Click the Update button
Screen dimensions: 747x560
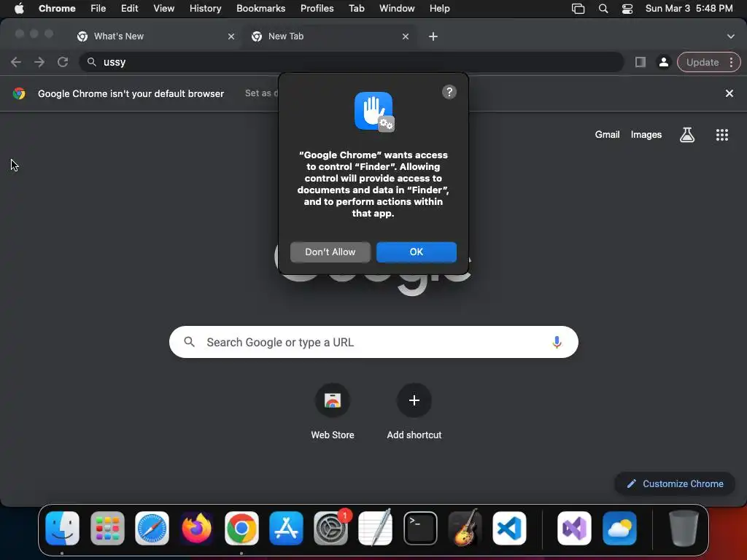tap(703, 63)
